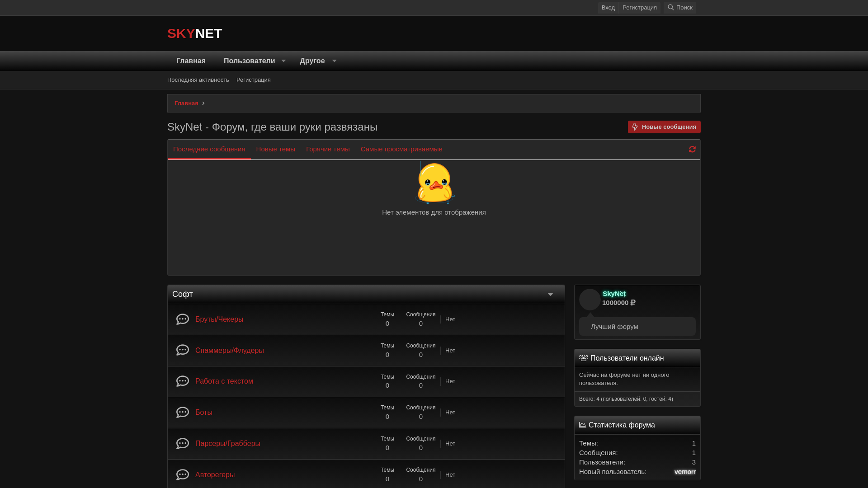Click the speech bubble icon beside Спаммеры/Флудеры
This screenshot has width=868, height=488.
(x=183, y=350)
